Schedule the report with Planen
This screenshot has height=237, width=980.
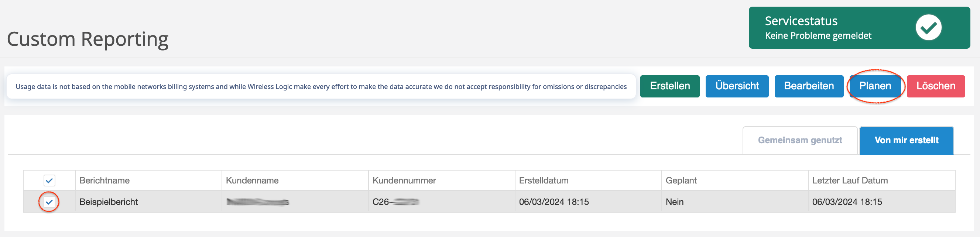[x=875, y=86]
